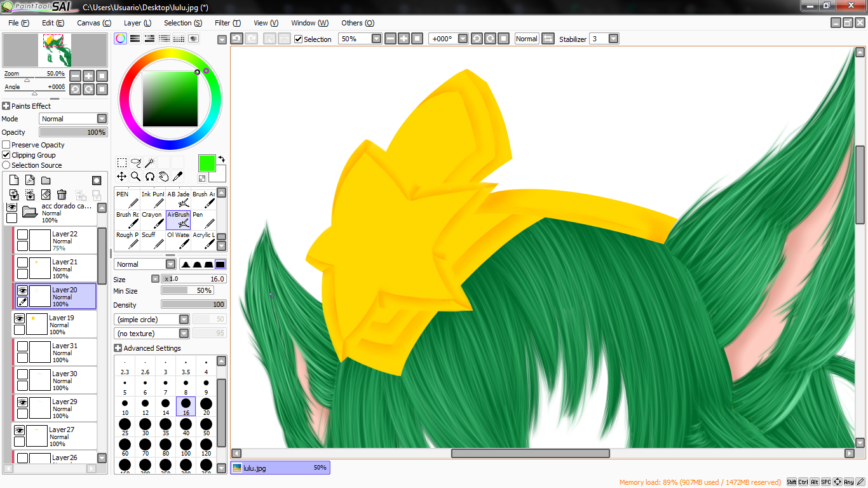Choose brush size 8 preset
Image resolution: width=868 pixels, height=488 pixels.
[x=186, y=386]
